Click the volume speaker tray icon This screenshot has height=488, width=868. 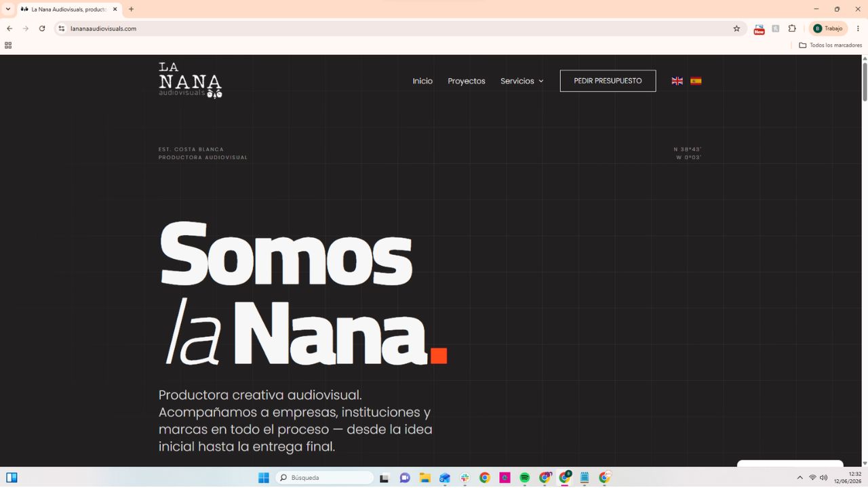pos(823,478)
